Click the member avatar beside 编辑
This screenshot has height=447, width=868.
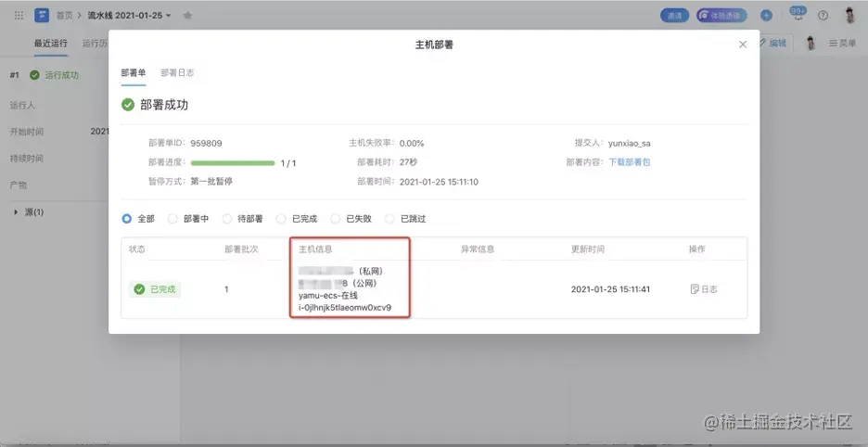[811, 43]
